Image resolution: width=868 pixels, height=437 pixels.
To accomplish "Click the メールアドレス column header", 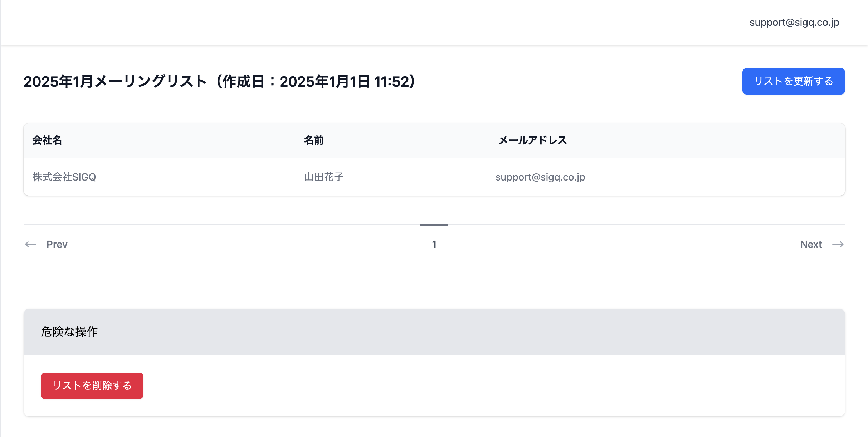I will pyautogui.click(x=533, y=140).
